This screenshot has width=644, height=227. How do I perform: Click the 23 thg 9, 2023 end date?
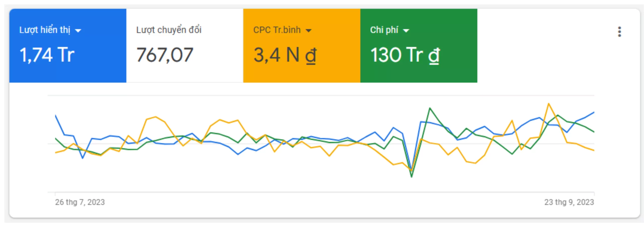point(569,202)
